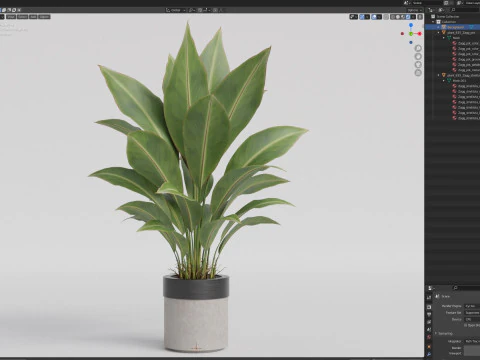Collapse the Collection in outliner
This screenshot has height=360, width=480.
[433, 22]
